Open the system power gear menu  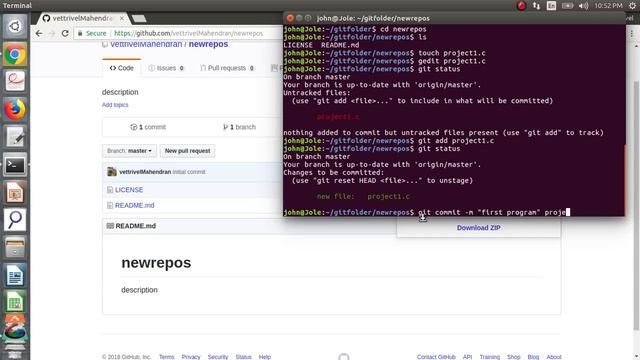click(x=632, y=6)
